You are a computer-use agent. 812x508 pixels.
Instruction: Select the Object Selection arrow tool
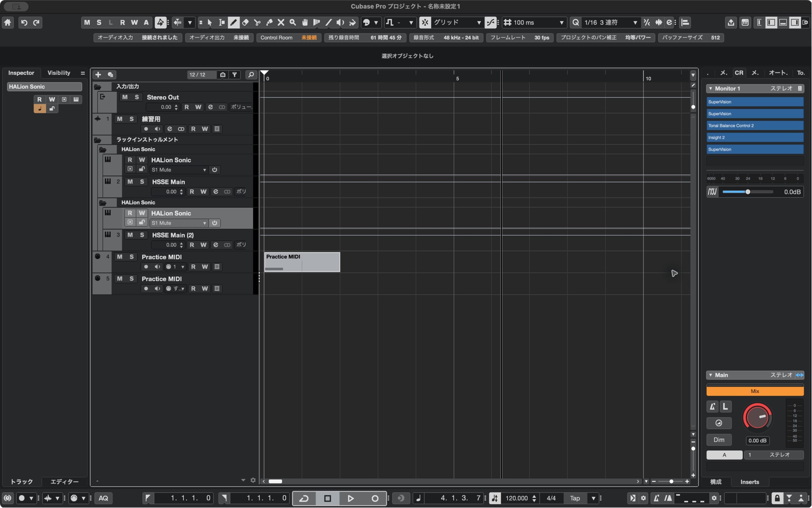coord(210,23)
